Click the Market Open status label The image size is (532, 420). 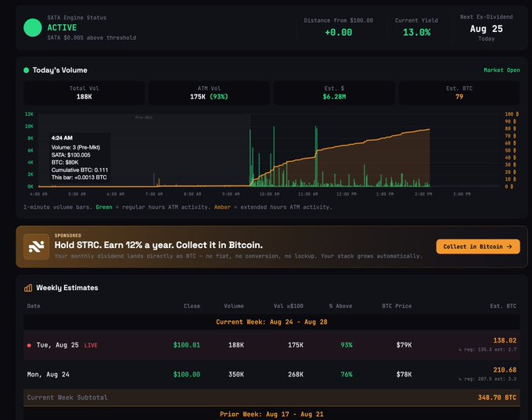501,70
